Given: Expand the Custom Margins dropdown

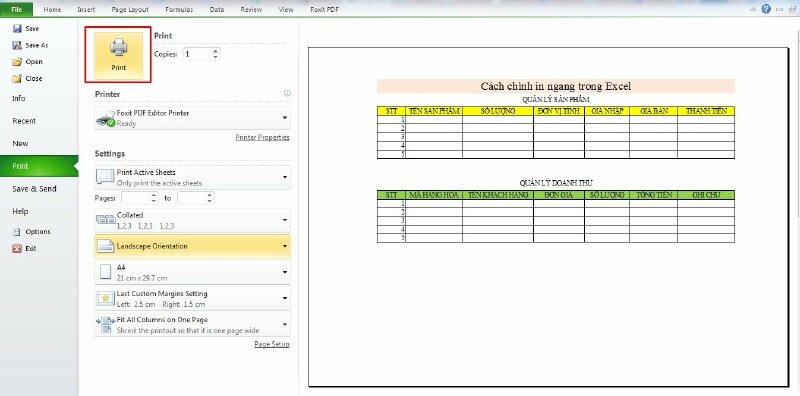Looking at the screenshot, I should coord(285,299).
